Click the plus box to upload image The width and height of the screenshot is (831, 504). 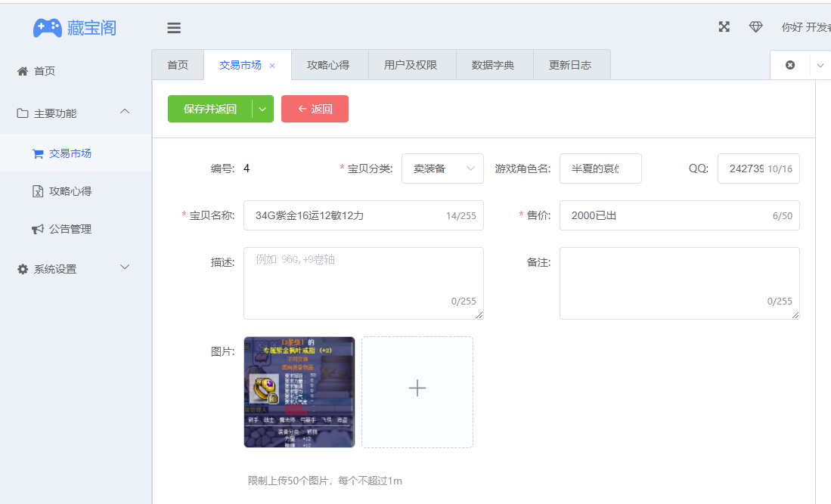pyautogui.click(x=417, y=392)
